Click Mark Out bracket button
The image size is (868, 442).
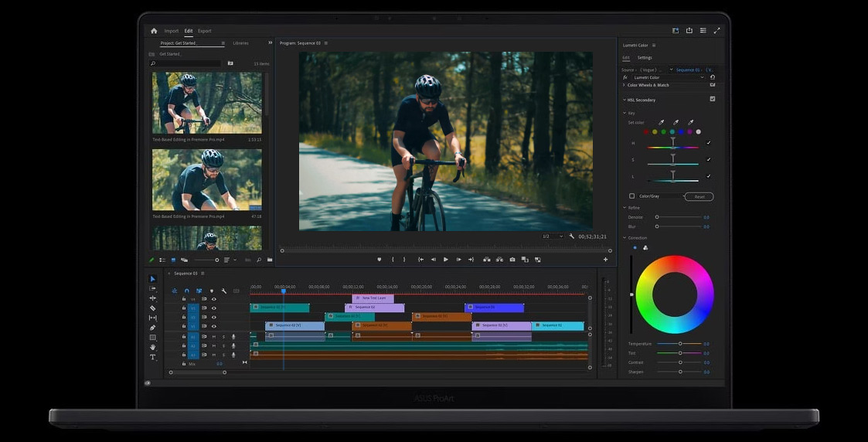tap(404, 260)
